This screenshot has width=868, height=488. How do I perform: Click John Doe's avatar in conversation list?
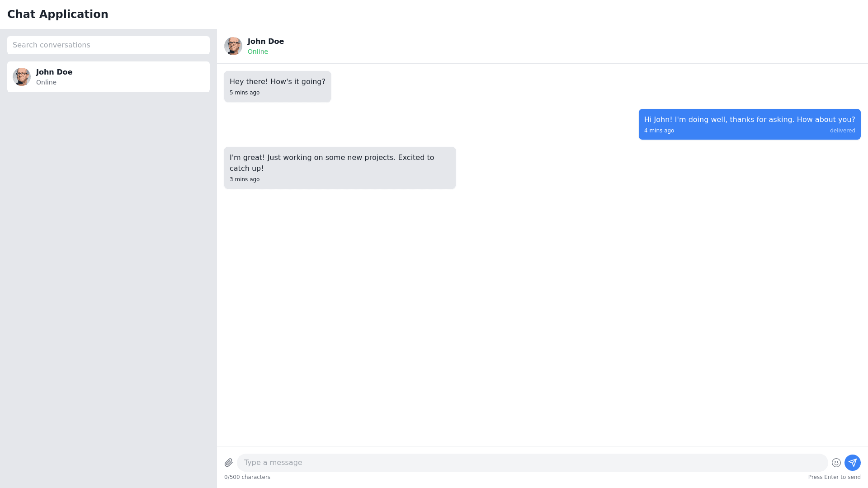pyautogui.click(x=22, y=77)
